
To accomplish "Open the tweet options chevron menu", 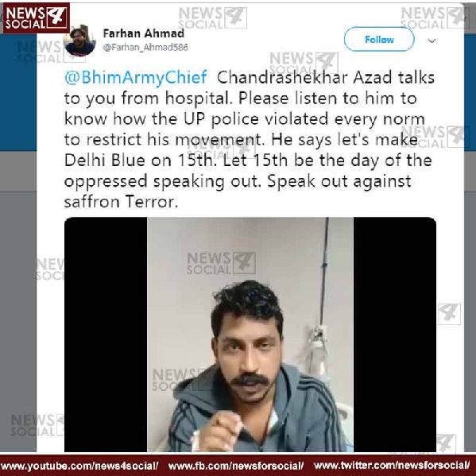I will 431,41.
